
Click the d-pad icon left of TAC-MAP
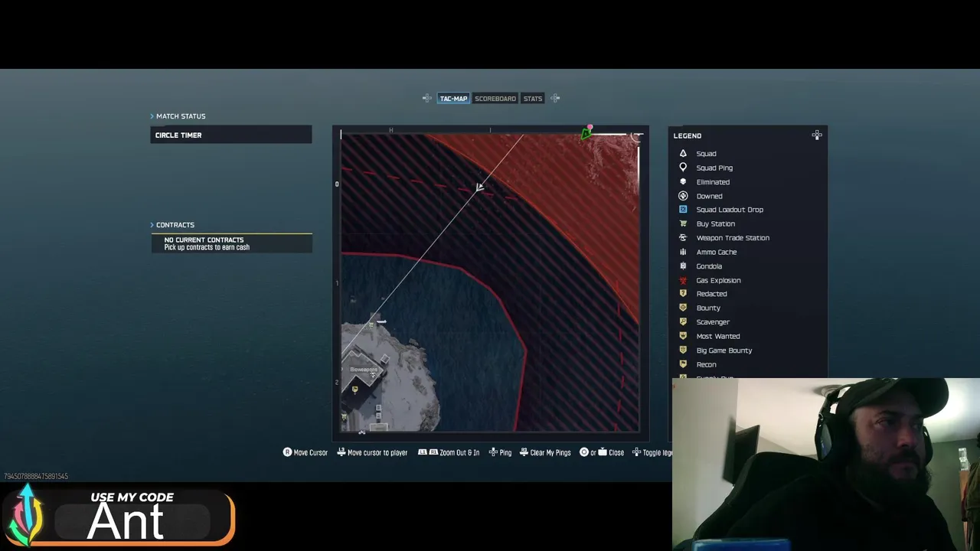[x=427, y=98]
